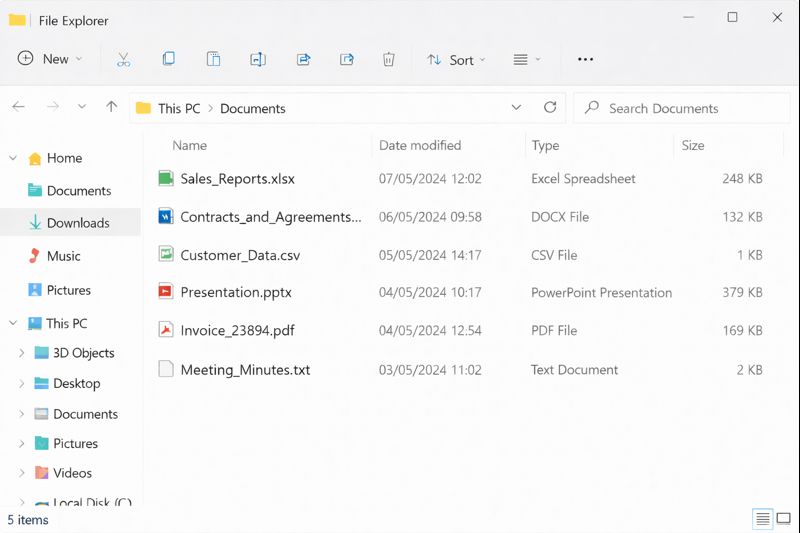Expand the address bar history dropdown
Viewport: 800px width, 533px height.
pyautogui.click(x=516, y=108)
